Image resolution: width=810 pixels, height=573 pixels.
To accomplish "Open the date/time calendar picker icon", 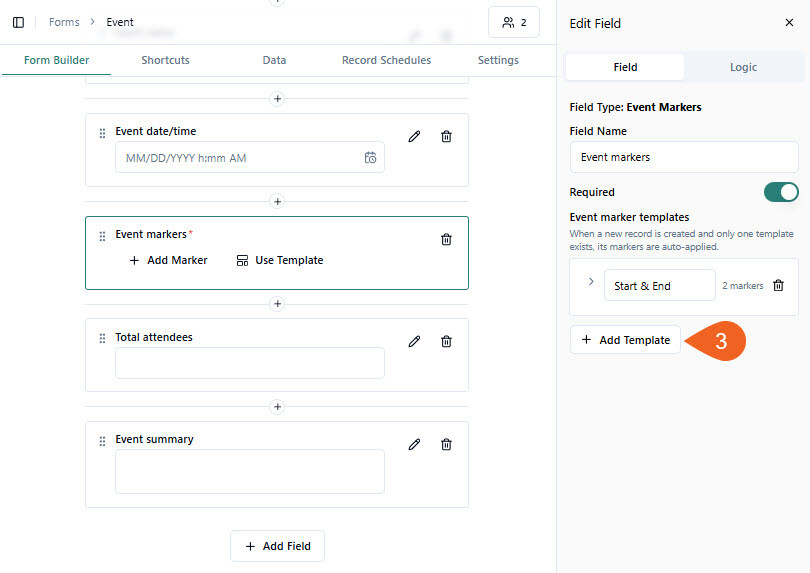I will click(x=370, y=158).
